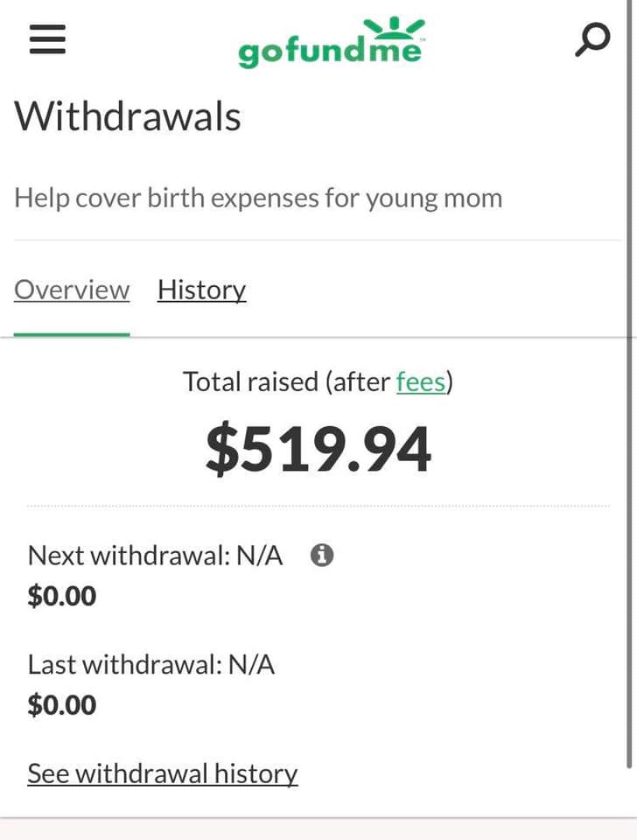The width and height of the screenshot is (637, 840).
Task: Open the hamburger menu
Action: (48, 39)
